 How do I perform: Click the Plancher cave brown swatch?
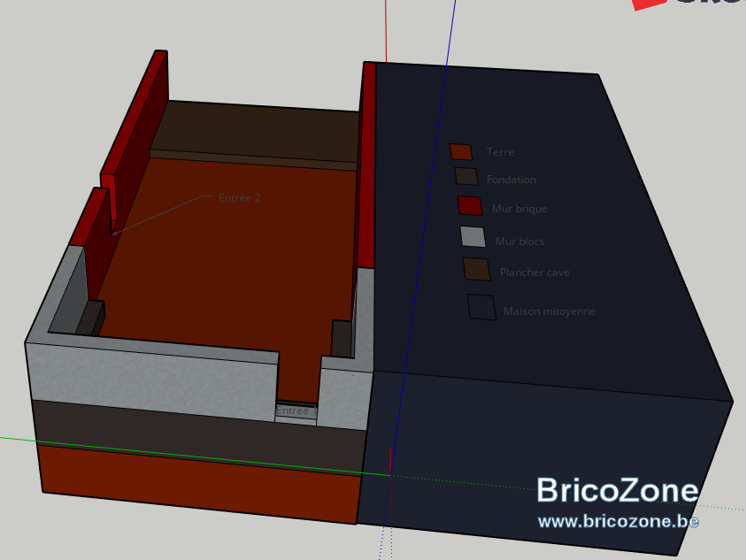coord(477,269)
